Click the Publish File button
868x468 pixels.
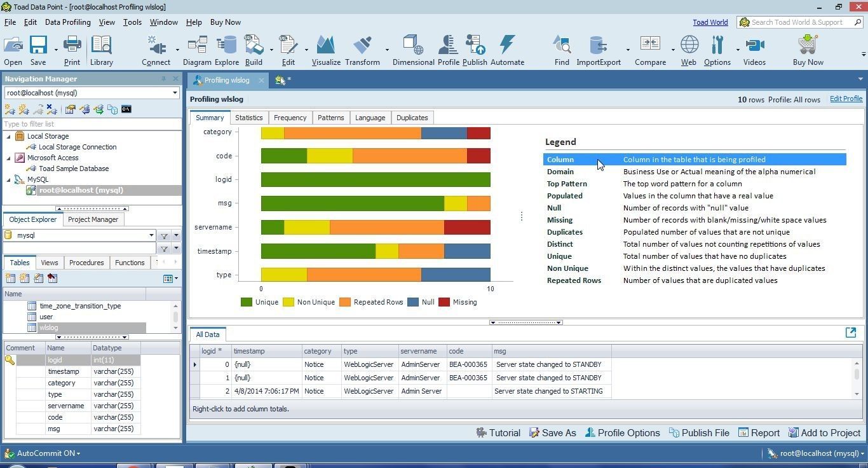pyautogui.click(x=698, y=433)
